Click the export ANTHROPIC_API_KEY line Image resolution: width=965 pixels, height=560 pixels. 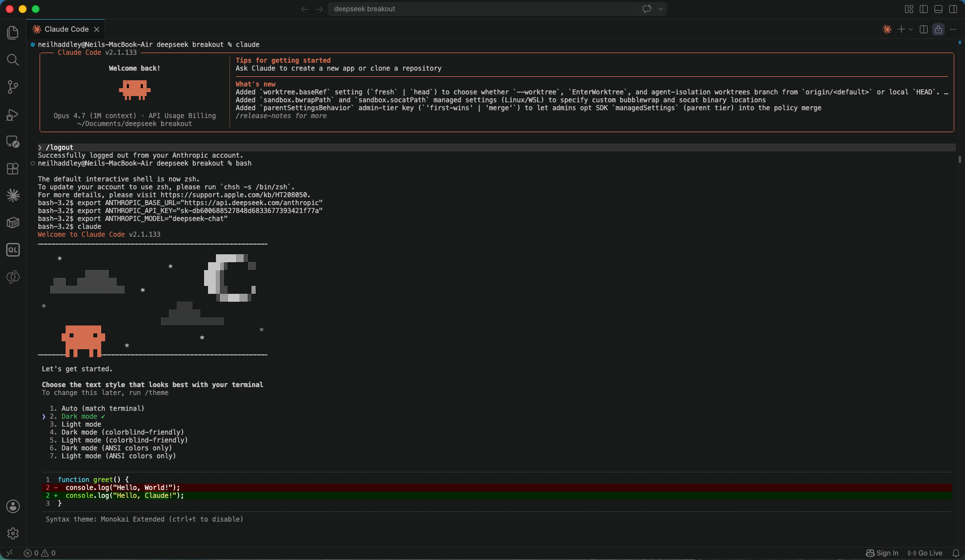tap(180, 211)
